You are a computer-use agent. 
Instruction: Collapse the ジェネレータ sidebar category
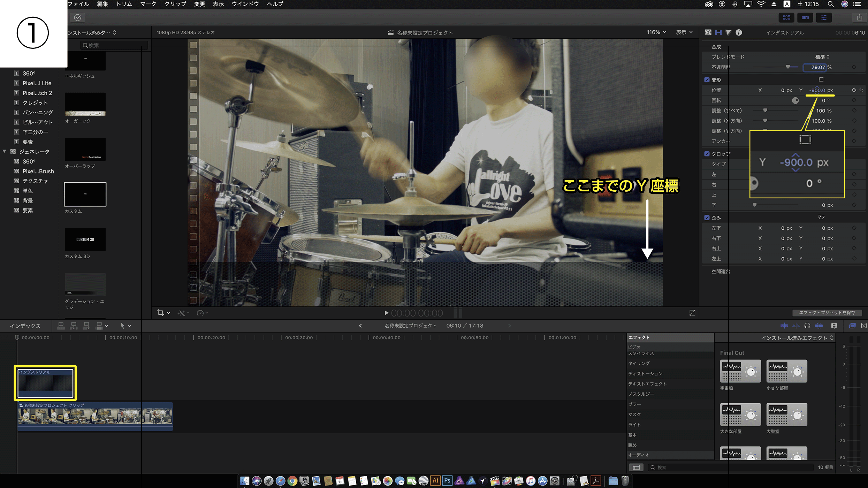[x=5, y=152]
